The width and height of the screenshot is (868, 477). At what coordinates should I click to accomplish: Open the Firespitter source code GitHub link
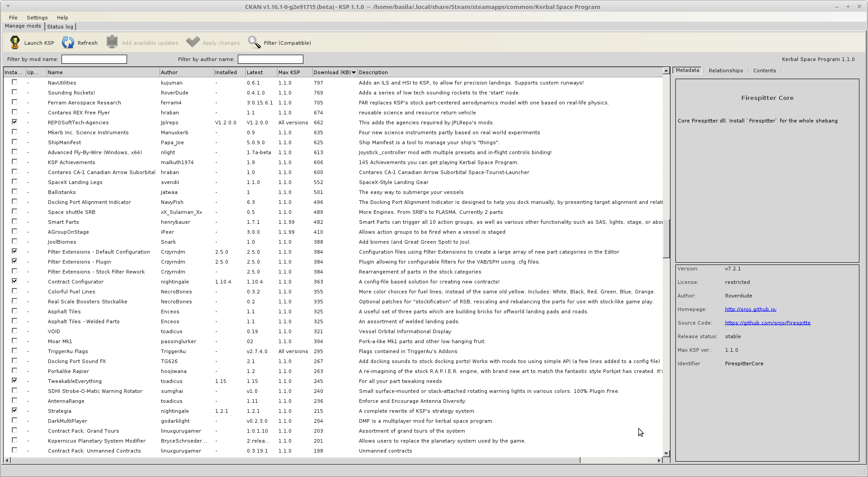768,323
